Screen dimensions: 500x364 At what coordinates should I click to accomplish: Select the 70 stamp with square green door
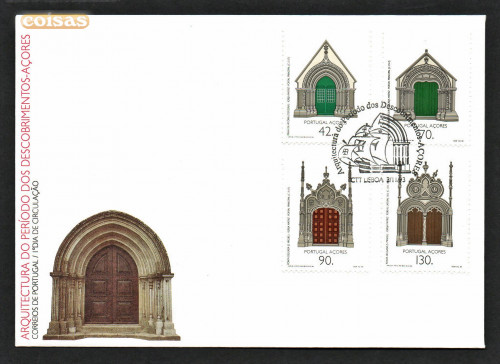point(427,88)
